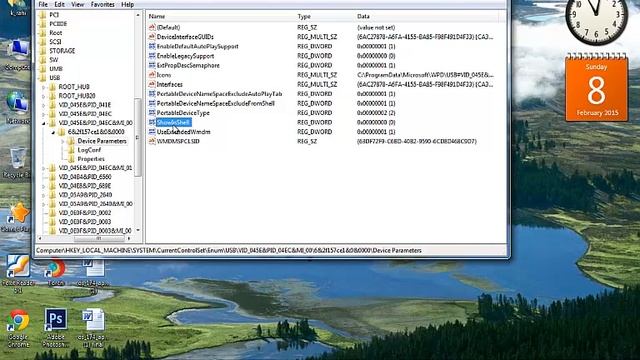Click the Properties folder icon
Image resolution: width=640 pixels, height=360 pixels.
pos(71,159)
